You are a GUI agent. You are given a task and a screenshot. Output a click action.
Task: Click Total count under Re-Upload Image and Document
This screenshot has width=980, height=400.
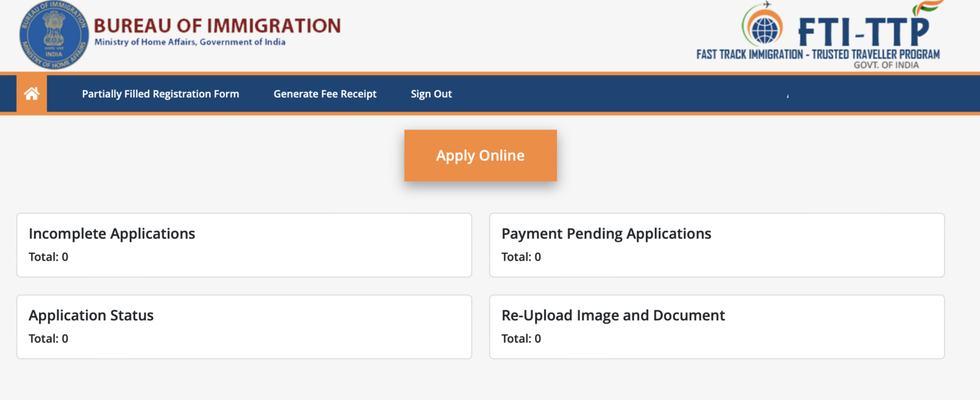point(521,339)
